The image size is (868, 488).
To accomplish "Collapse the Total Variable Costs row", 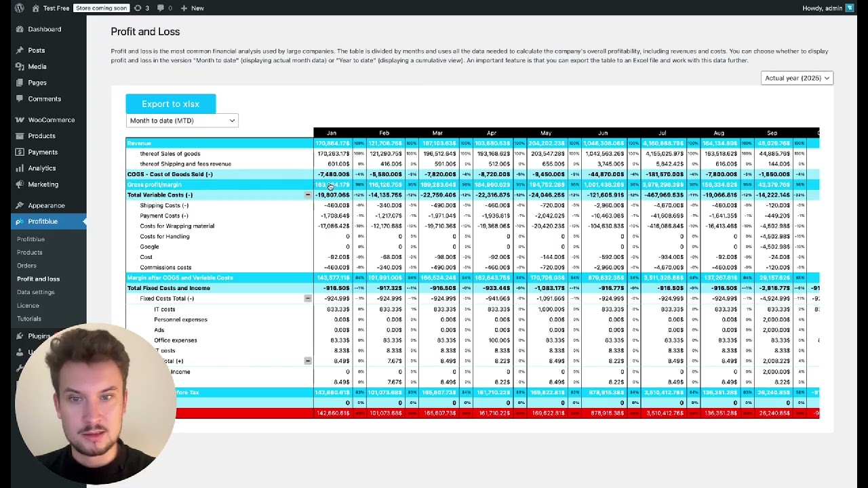I will point(308,195).
